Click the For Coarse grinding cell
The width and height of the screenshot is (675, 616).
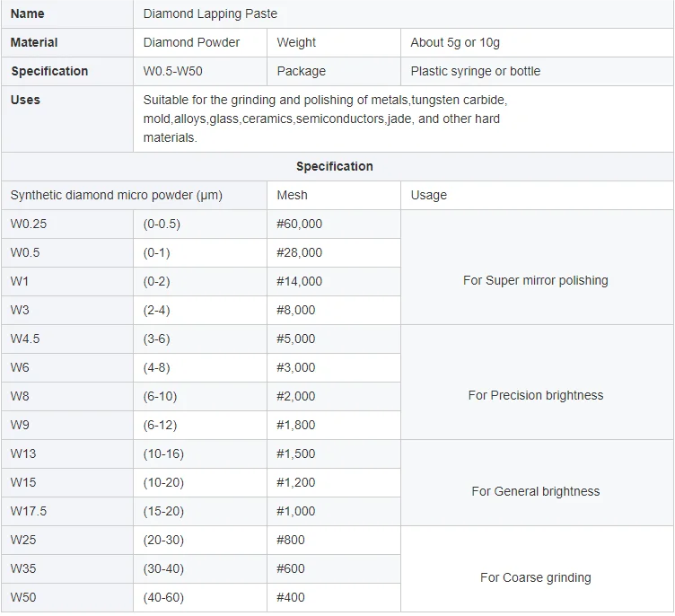tap(535, 577)
